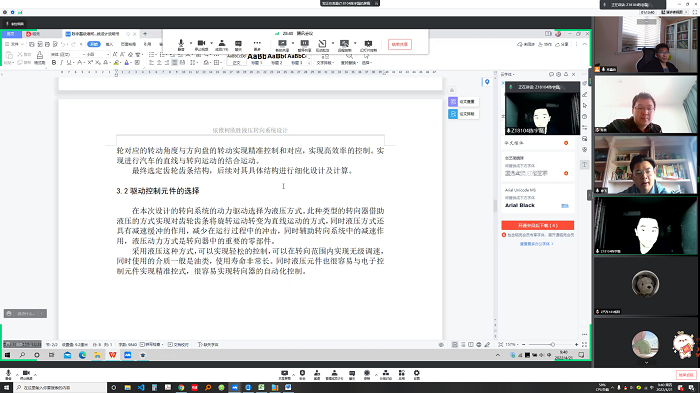Open Chrome from the Windows taskbar
The width and height of the screenshot is (700, 393).
(181, 388)
